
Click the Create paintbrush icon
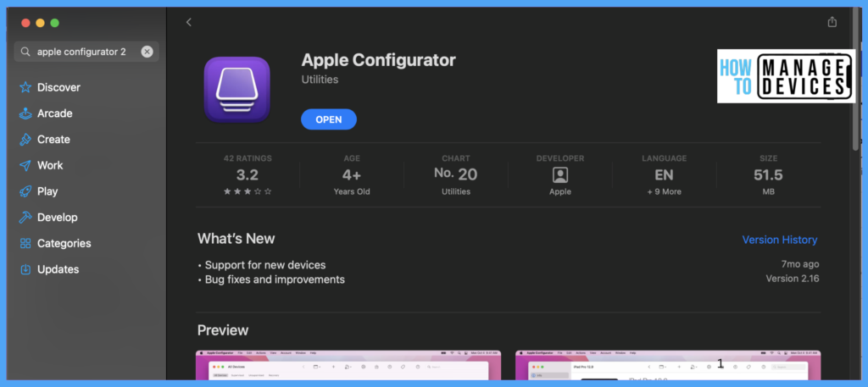point(25,140)
